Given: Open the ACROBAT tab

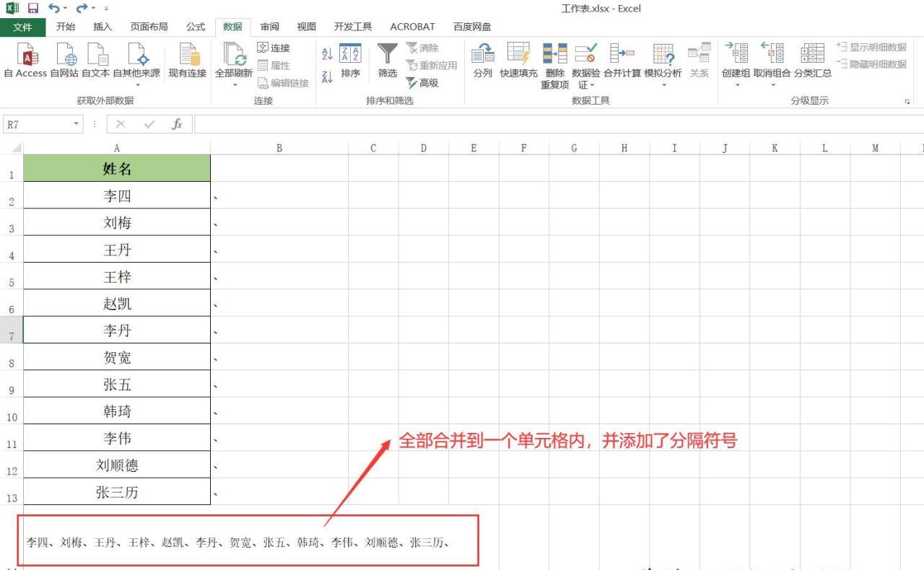Looking at the screenshot, I should coord(412,27).
